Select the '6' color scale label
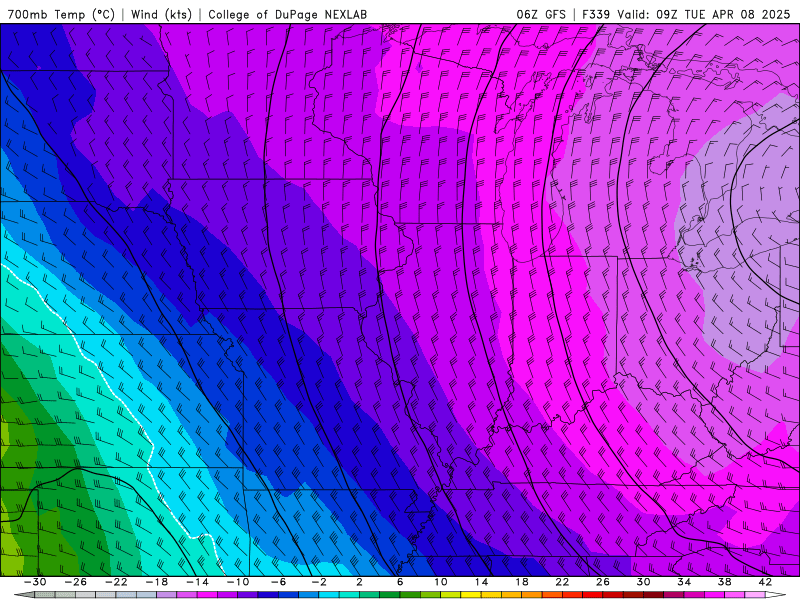 400,582
